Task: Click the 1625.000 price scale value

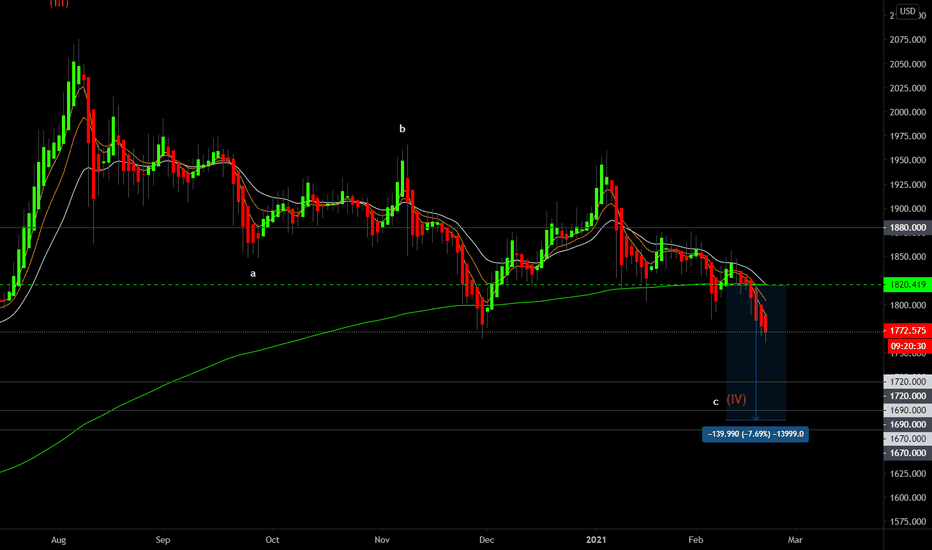Action: [908, 474]
